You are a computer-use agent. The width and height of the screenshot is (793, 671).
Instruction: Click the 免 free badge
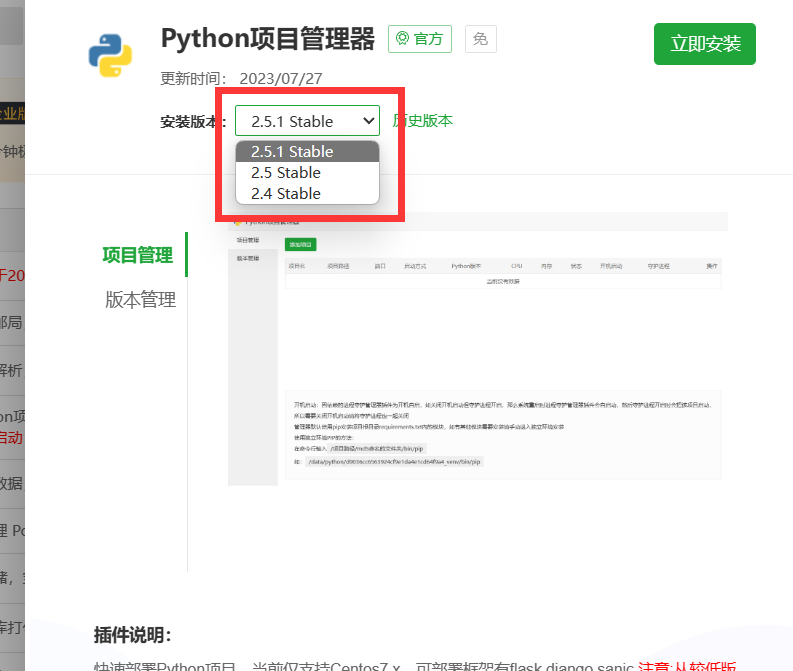point(480,39)
